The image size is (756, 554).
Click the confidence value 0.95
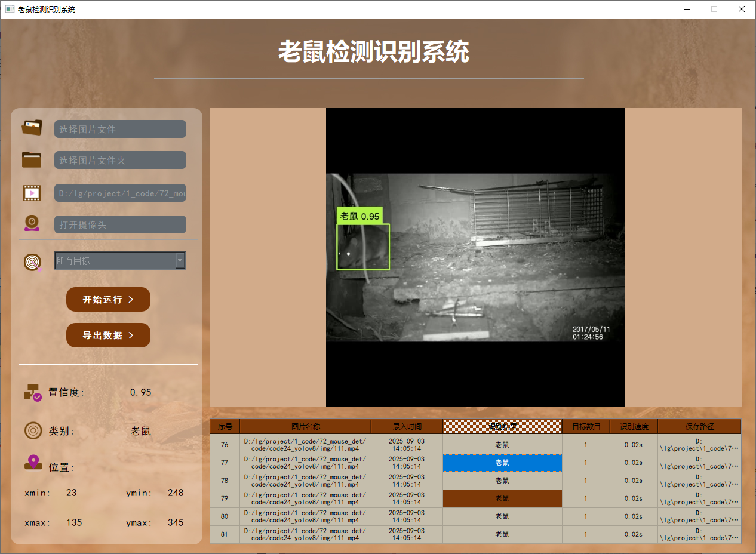click(141, 392)
